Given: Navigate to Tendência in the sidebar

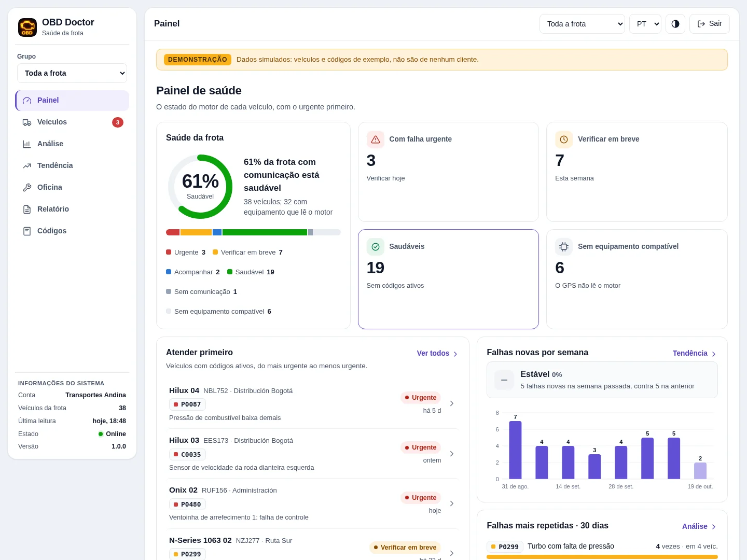Looking at the screenshot, I should [x=72, y=166].
